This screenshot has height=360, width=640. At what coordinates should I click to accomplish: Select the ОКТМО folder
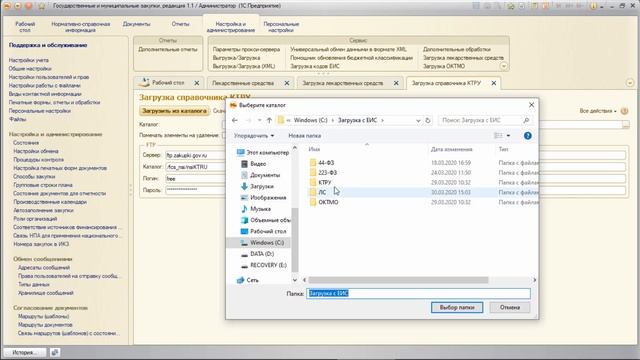click(x=328, y=202)
